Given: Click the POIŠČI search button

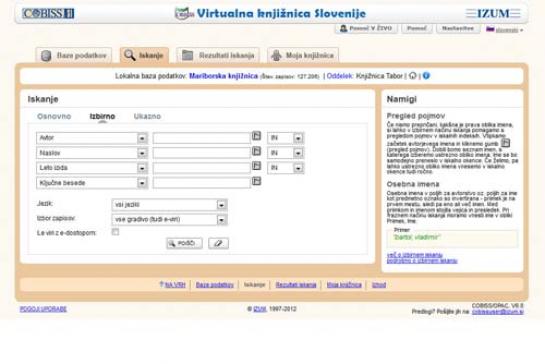Looking at the screenshot, I should [184, 243].
